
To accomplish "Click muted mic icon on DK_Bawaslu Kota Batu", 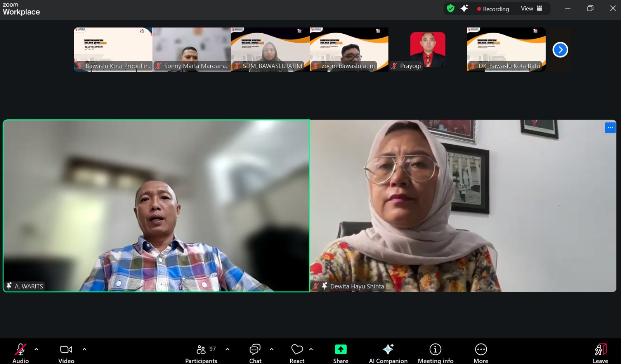I will pos(473,66).
